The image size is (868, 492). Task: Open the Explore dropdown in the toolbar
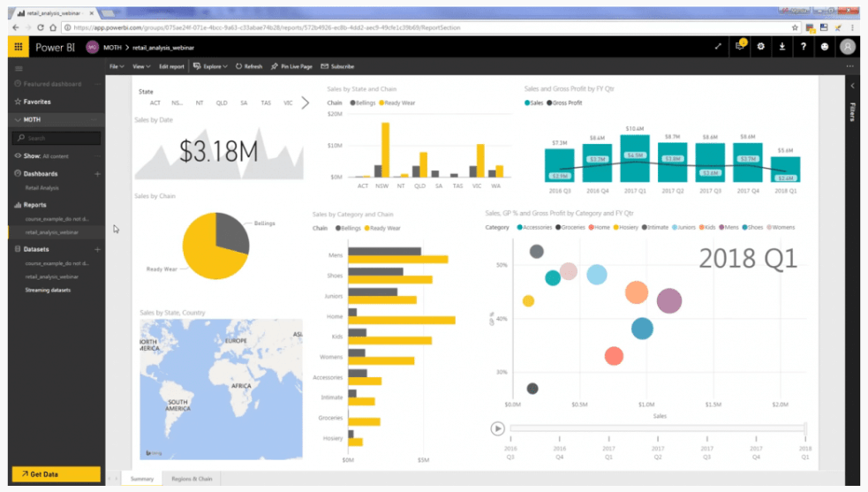211,66
